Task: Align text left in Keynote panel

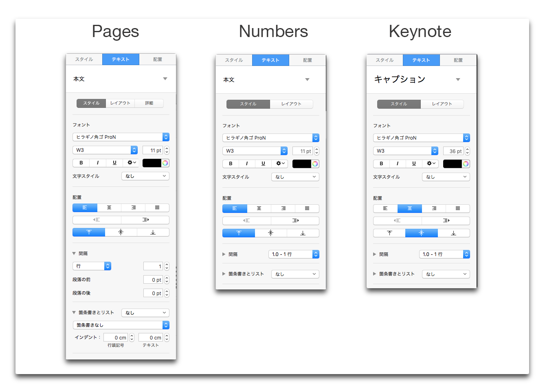Action: 385,208
